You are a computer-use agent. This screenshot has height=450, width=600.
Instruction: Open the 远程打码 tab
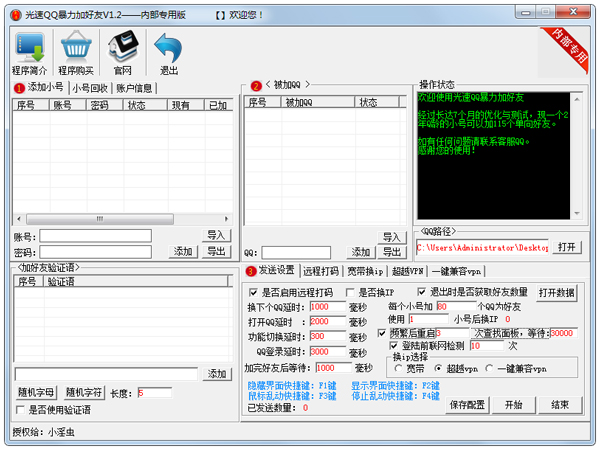click(321, 271)
